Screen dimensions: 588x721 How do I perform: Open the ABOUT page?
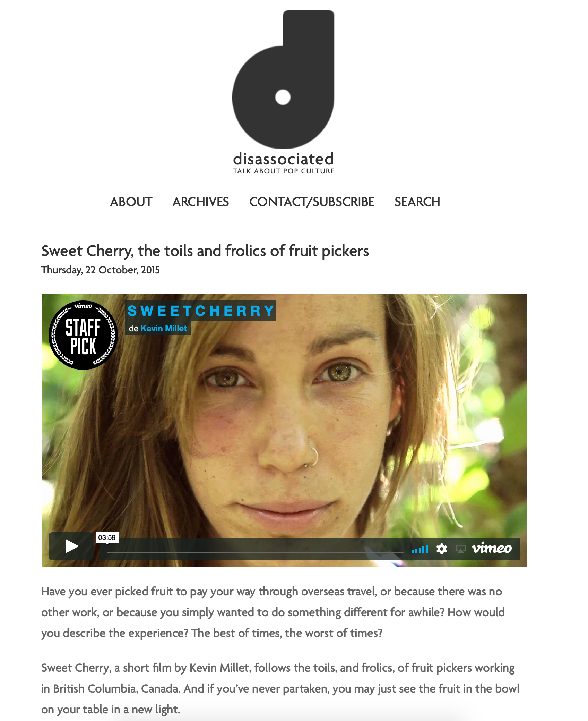131,202
